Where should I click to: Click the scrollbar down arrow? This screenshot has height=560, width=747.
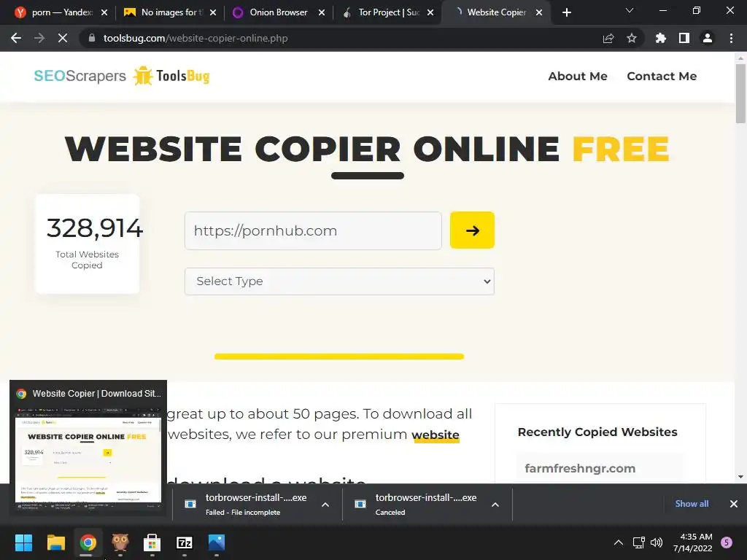[740, 477]
